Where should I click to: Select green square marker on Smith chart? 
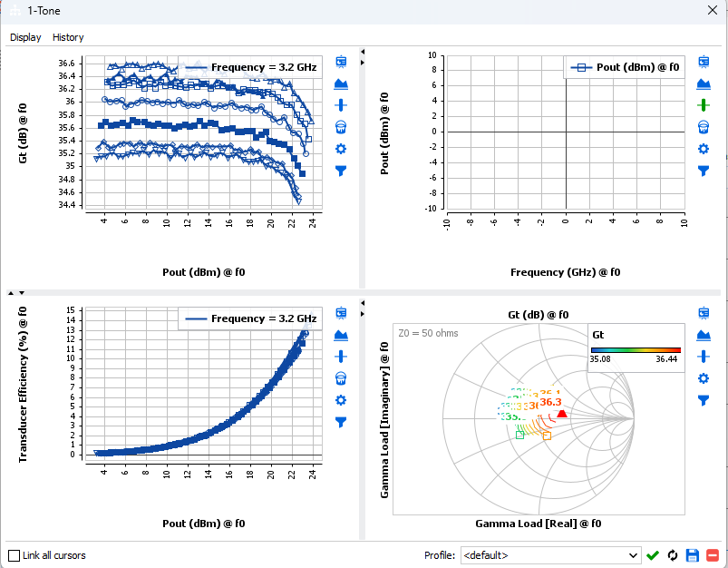[x=520, y=435]
